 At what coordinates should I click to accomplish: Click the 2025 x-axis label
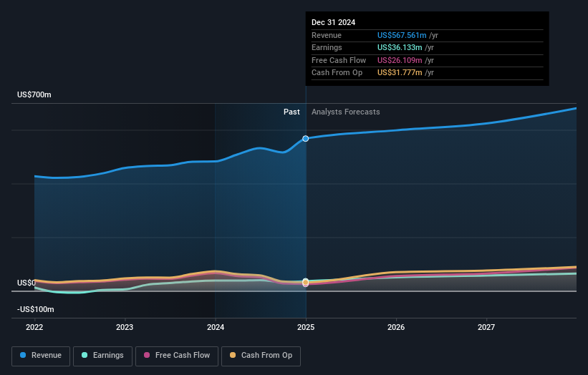click(306, 327)
